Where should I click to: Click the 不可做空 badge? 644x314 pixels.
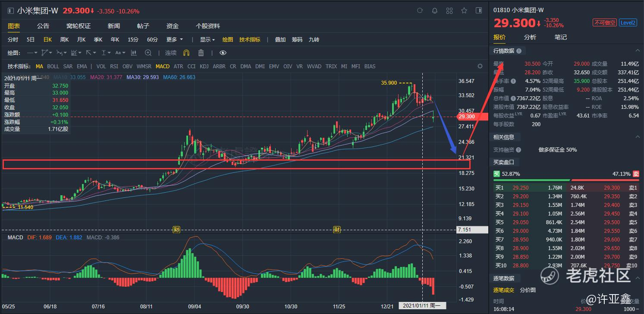pyautogui.click(x=605, y=22)
